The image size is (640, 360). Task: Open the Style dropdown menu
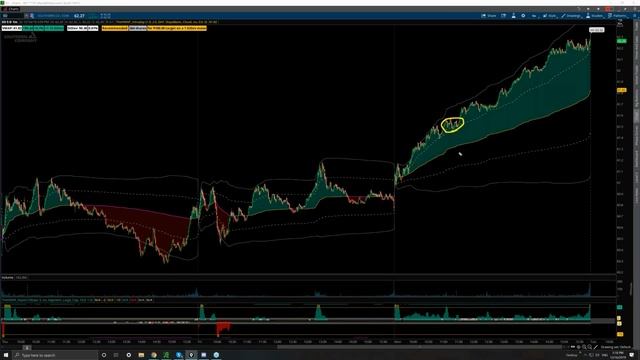(550, 16)
